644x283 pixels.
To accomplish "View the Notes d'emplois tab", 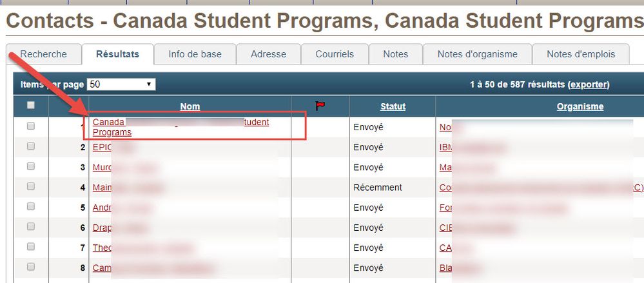I will click(581, 54).
